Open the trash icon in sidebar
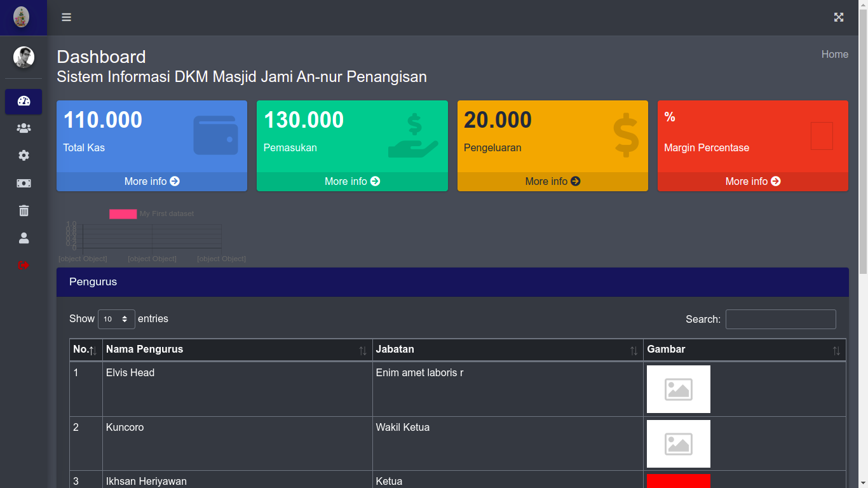 pyautogui.click(x=24, y=210)
